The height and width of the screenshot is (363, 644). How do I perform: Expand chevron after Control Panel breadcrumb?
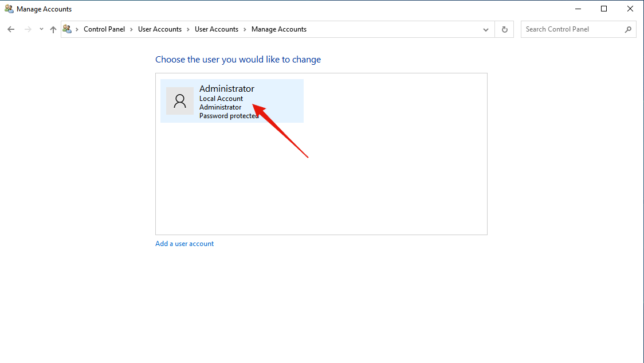coord(131,30)
